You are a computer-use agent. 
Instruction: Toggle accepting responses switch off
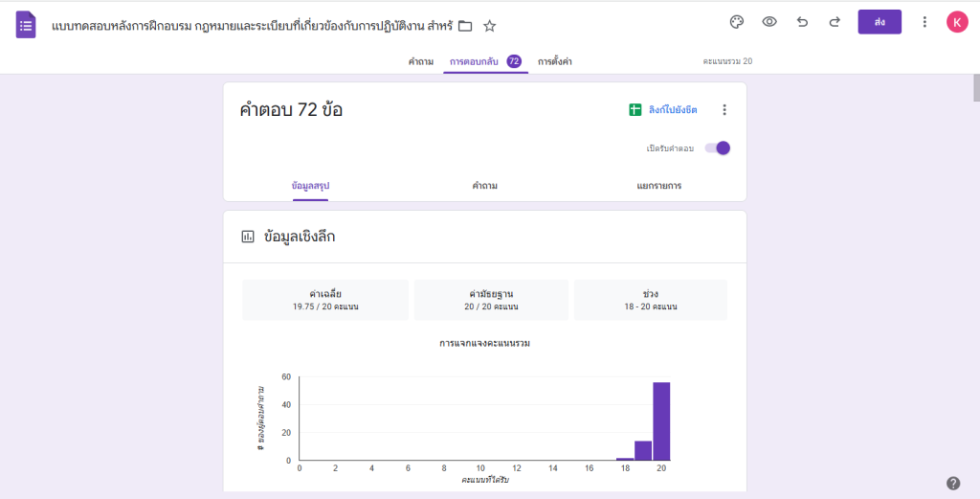pyautogui.click(x=718, y=147)
